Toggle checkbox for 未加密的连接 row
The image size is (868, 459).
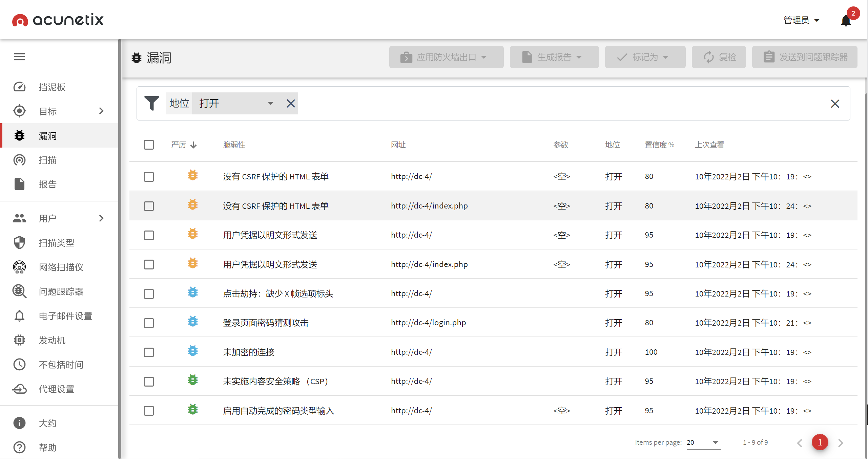coord(149,352)
